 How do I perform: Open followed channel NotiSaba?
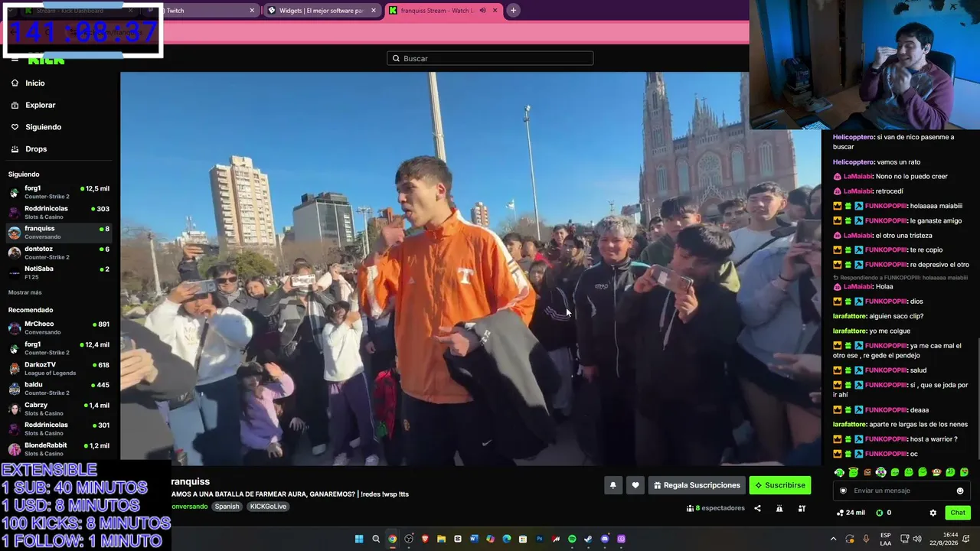click(x=60, y=272)
